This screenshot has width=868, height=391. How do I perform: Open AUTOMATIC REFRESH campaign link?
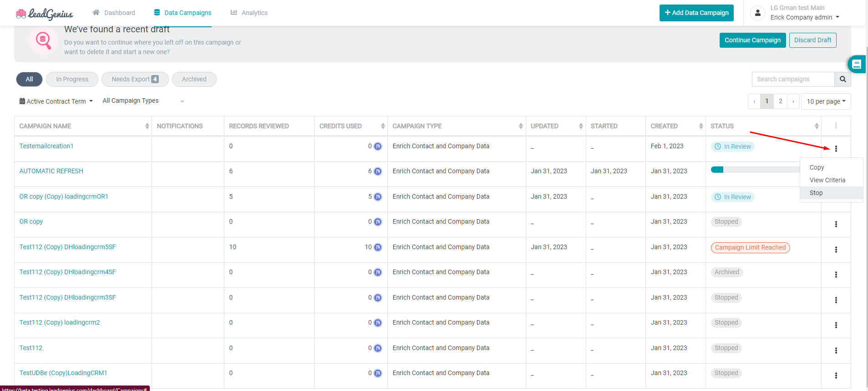click(51, 171)
